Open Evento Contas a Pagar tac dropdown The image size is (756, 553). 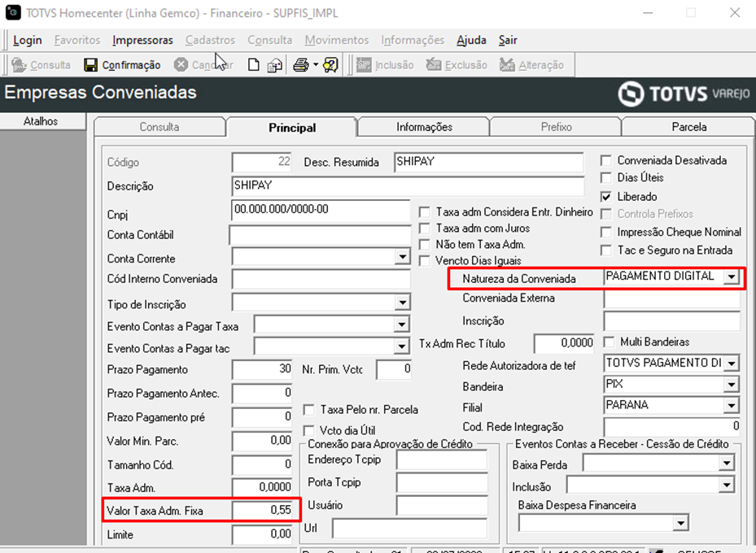(x=401, y=346)
